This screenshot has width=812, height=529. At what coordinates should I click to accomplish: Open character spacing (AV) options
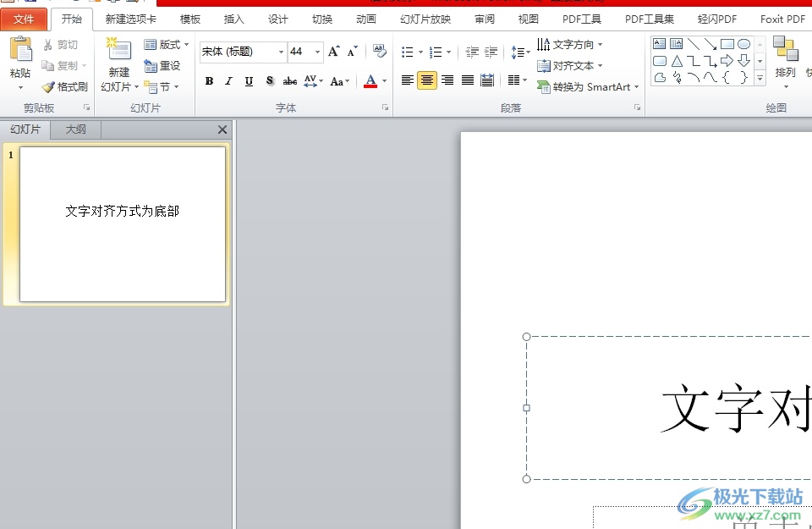(x=313, y=80)
